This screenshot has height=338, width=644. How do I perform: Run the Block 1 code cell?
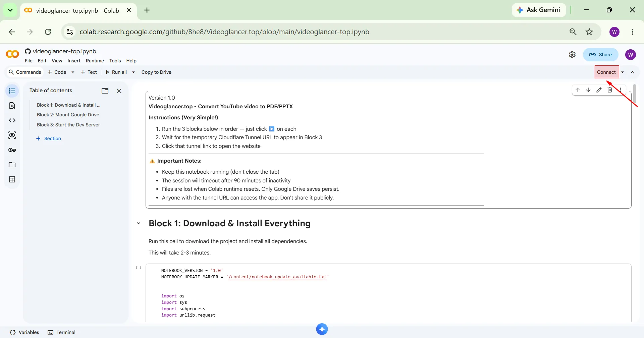(139, 267)
